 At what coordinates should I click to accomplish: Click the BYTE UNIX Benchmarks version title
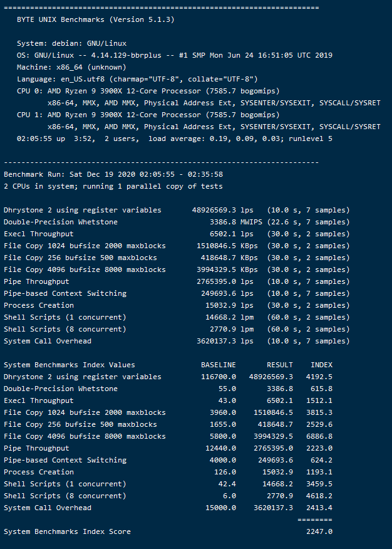(96, 19)
